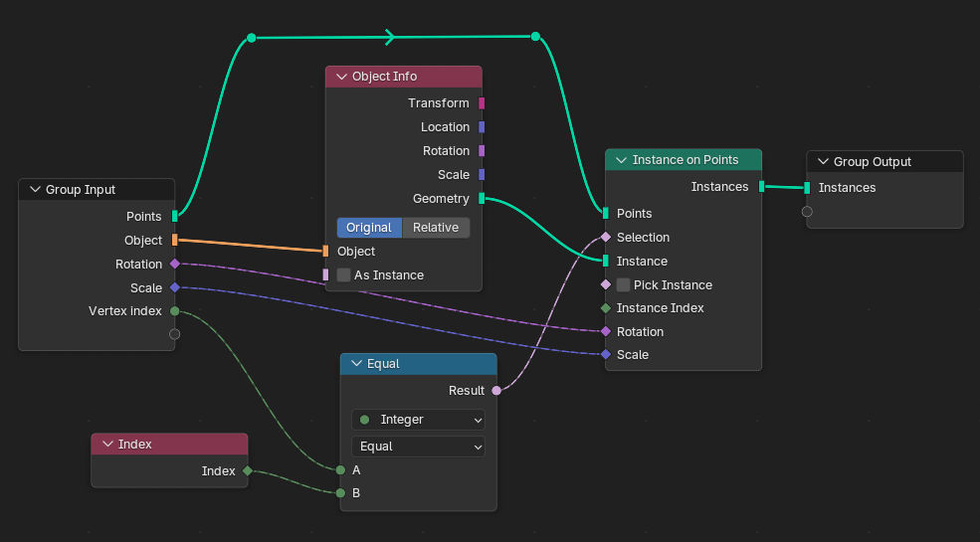The width and height of the screenshot is (980, 542).
Task: Collapse the Group Output node
Action: tap(823, 162)
